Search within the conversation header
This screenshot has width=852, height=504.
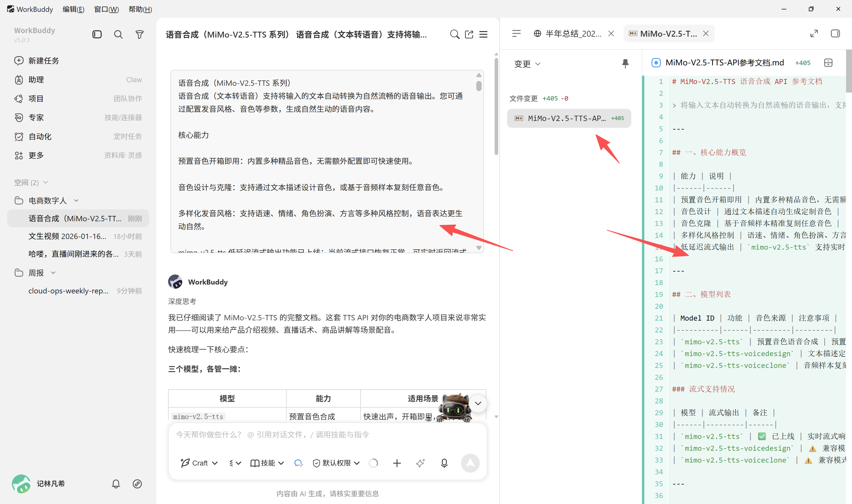[x=455, y=34]
